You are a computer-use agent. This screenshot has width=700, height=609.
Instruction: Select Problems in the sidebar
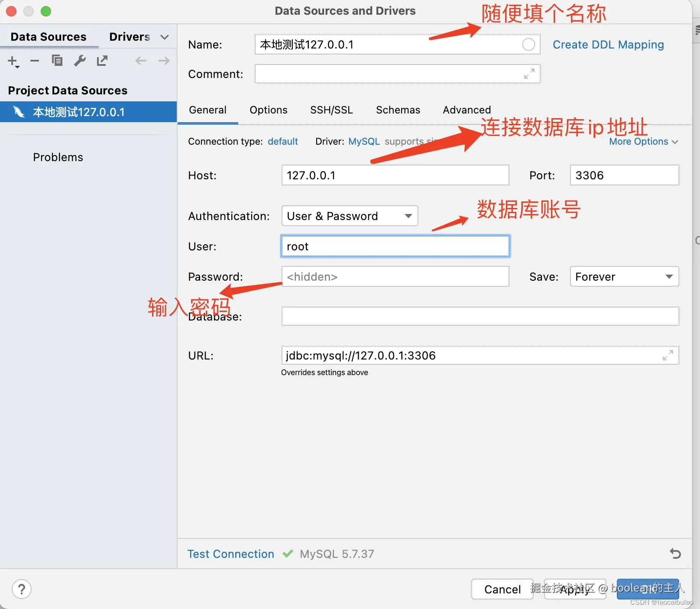(x=58, y=157)
